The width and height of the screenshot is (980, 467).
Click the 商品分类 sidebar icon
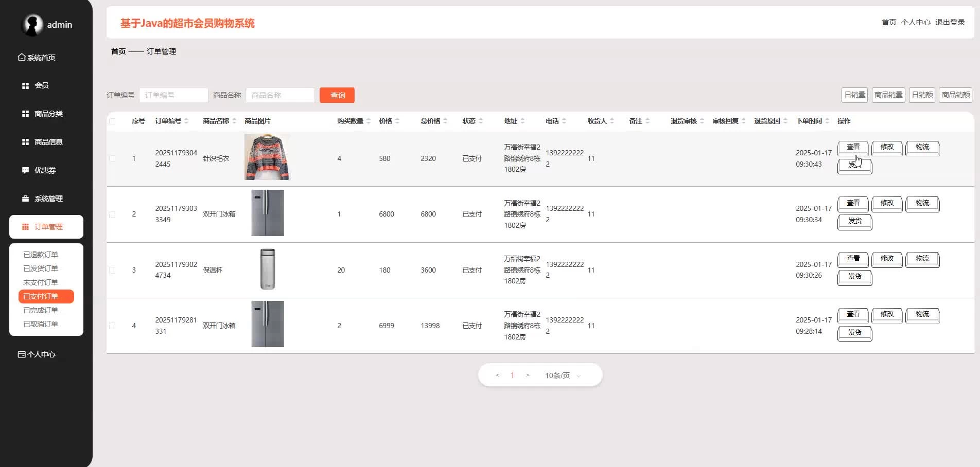pos(25,114)
